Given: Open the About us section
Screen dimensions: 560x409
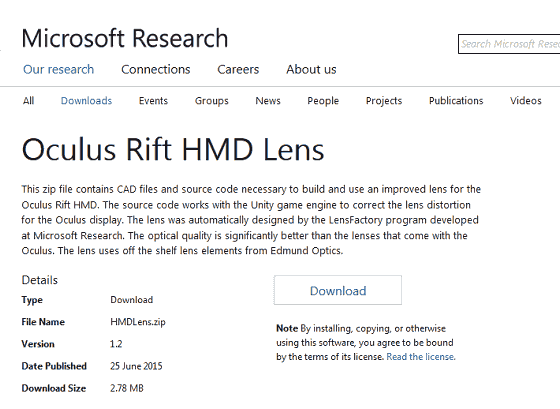Looking at the screenshot, I should (311, 69).
